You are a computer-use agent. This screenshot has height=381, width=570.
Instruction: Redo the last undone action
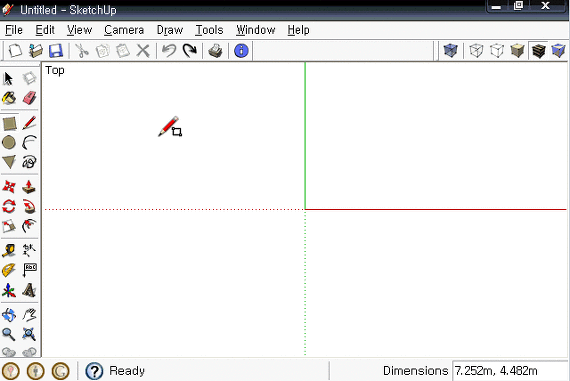click(190, 51)
